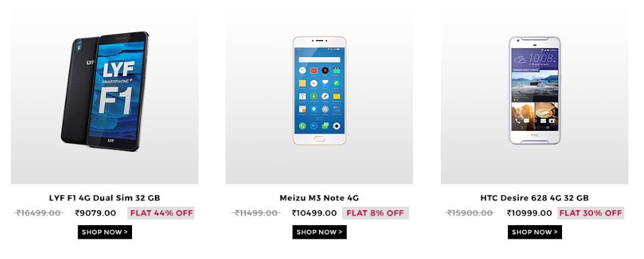Click Shop Now under Meizu M3 Note
The height and width of the screenshot is (259, 644).
[320, 232]
